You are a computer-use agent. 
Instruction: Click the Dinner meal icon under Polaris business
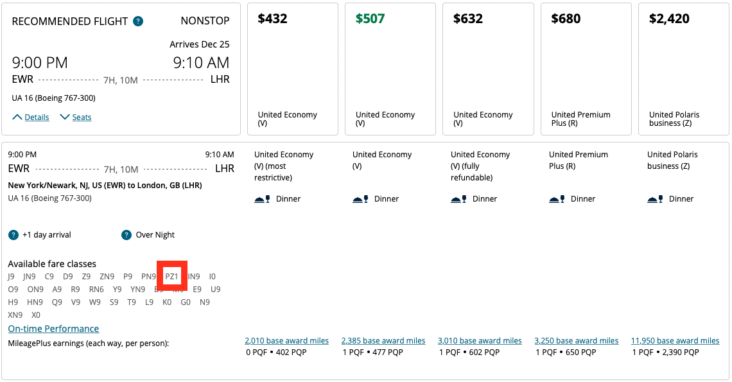click(x=655, y=199)
